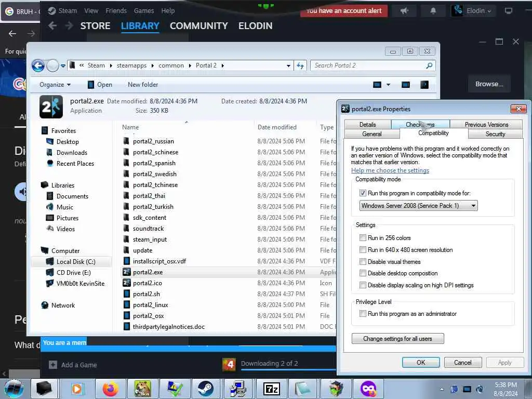
Task: Open 7-Zip from the taskbar
Action: (x=271, y=389)
